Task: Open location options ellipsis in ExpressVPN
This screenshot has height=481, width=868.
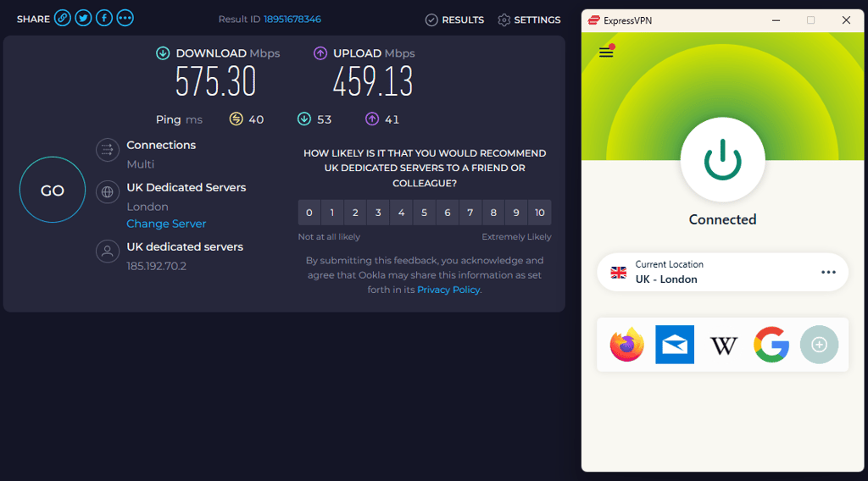Action: (828, 272)
